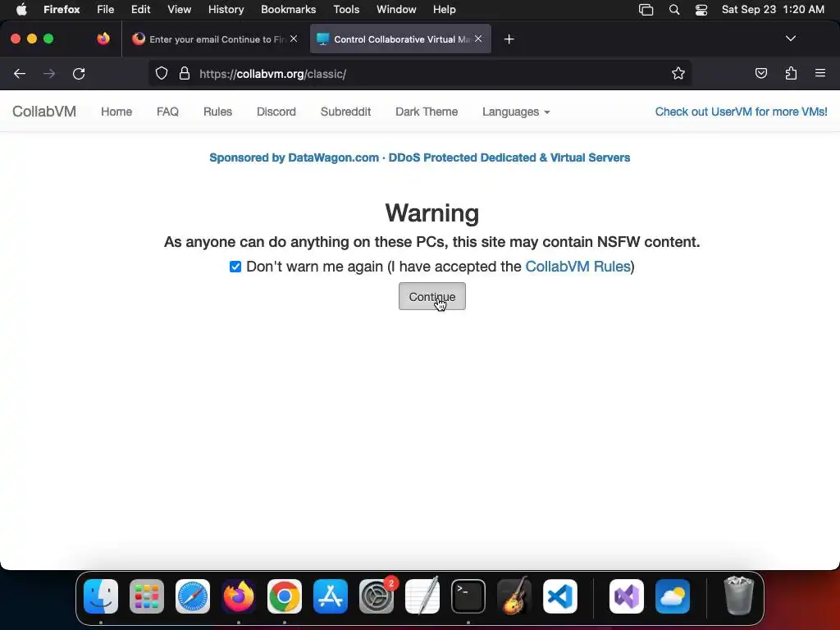Open a new tab with plus button
The height and width of the screenshot is (630, 840).
click(x=509, y=39)
